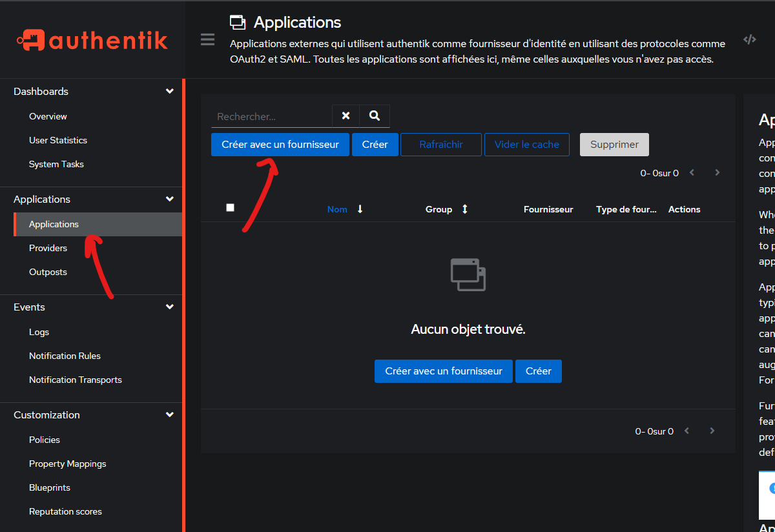Focus the Rechercher search field

[271, 116]
